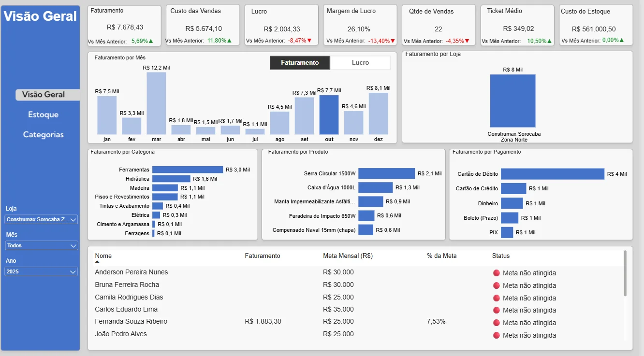The image size is (644, 356).
Task: Select the Ferramentas category bar
Action: click(x=188, y=170)
